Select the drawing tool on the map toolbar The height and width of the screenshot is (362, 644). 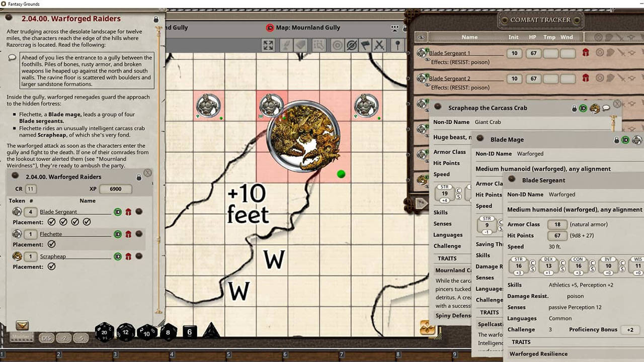(x=285, y=45)
